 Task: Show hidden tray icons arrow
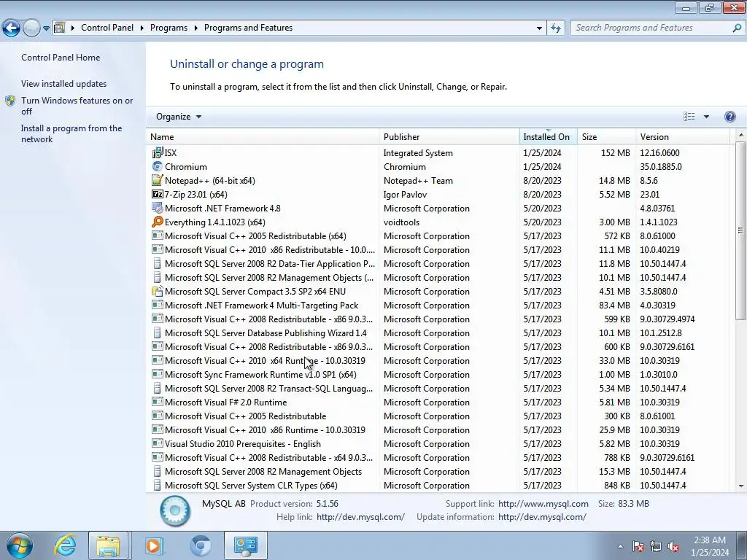(620, 546)
